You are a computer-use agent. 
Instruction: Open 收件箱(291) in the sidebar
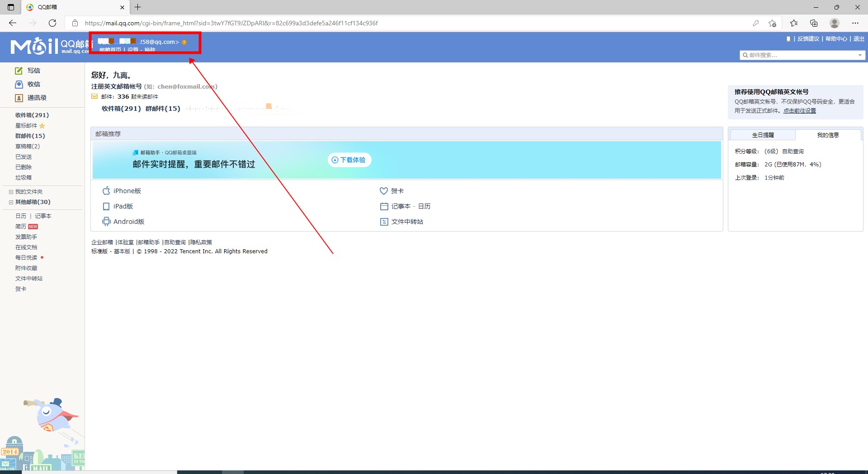tap(32, 115)
